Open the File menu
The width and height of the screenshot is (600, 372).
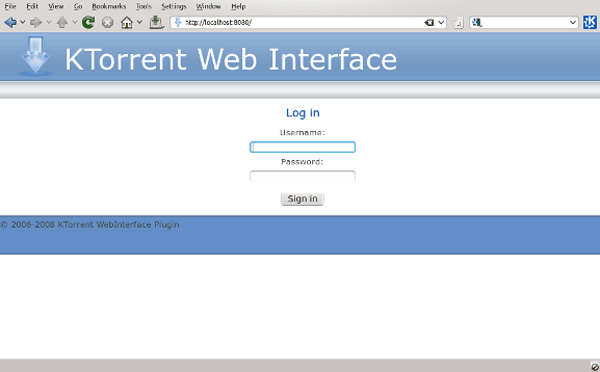pyautogui.click(x=10, y=7)
